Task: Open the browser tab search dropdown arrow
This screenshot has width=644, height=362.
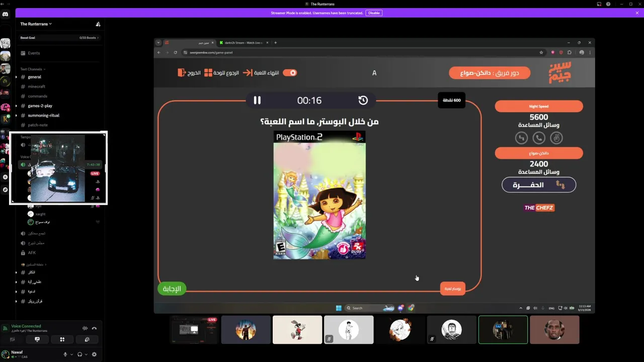Action: (158, 43)
